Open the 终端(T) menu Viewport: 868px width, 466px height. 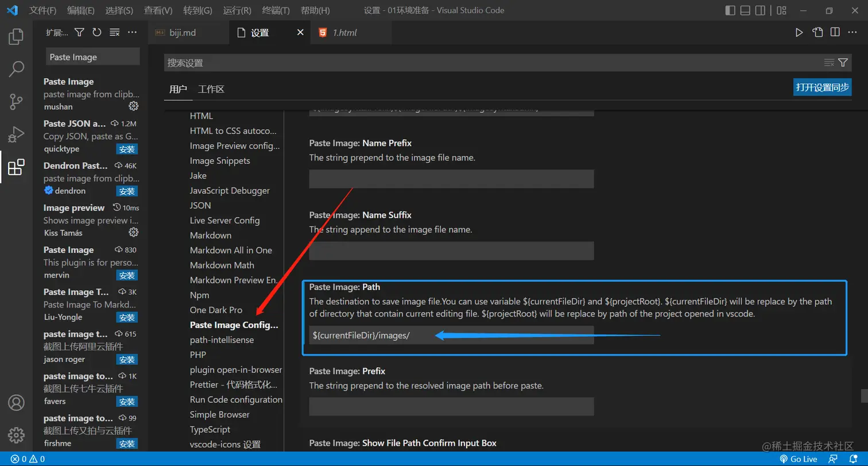(x=276, y=10)
